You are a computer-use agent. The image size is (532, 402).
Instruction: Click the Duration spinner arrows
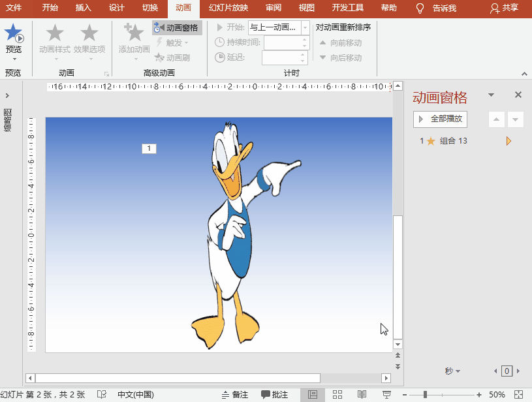(304, 42)
